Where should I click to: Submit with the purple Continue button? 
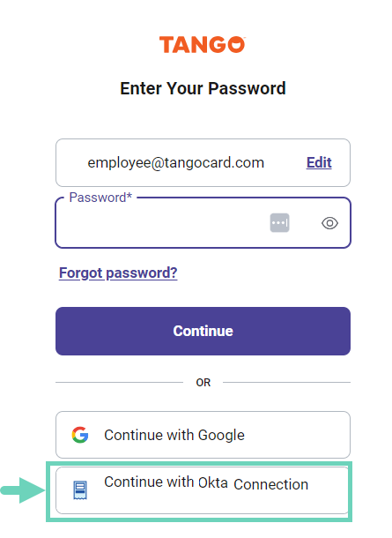coord(203,331)
